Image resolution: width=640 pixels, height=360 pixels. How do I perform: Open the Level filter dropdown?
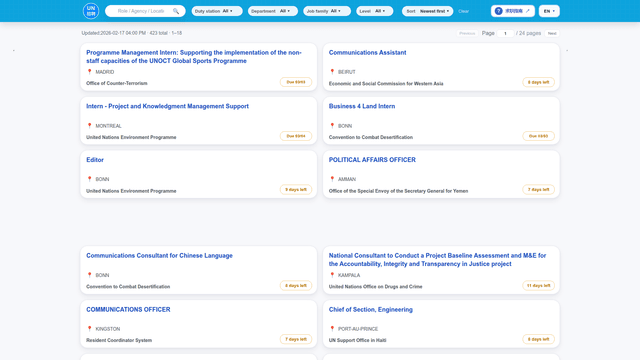coord(374,11)
